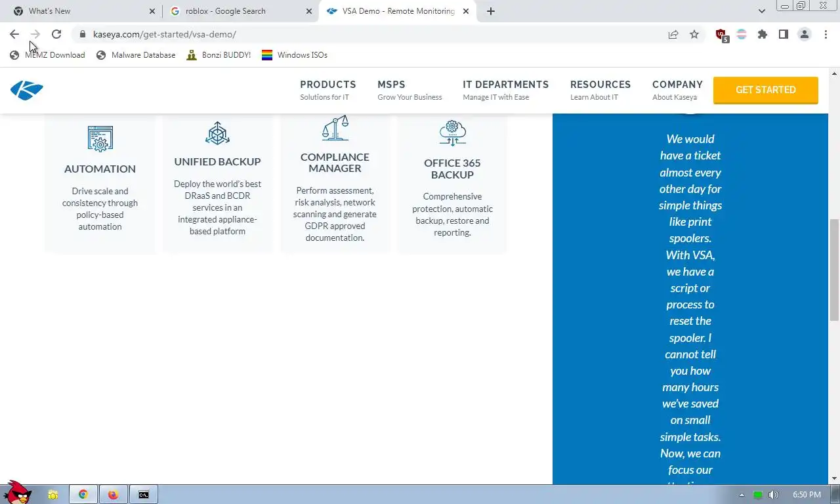Click the UNIFIED BACKUP card heading
The image size is (840, 504).
[217, 161]
